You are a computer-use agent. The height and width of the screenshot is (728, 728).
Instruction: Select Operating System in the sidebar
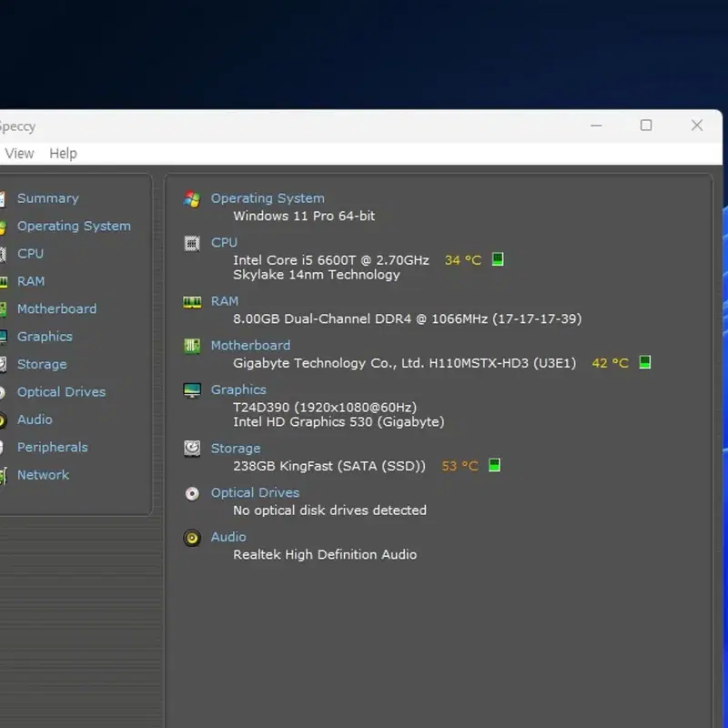(x=74, y=226)
